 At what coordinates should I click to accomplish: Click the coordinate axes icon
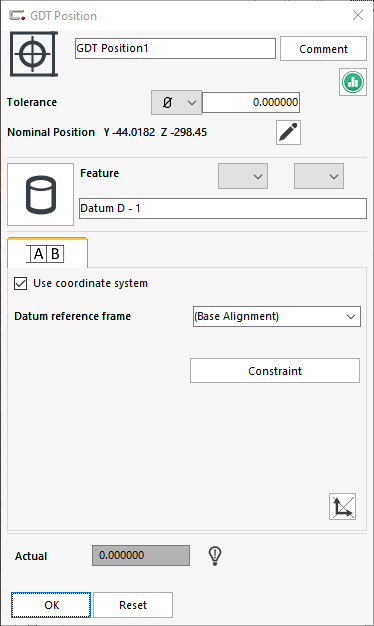tap(342, 507)
